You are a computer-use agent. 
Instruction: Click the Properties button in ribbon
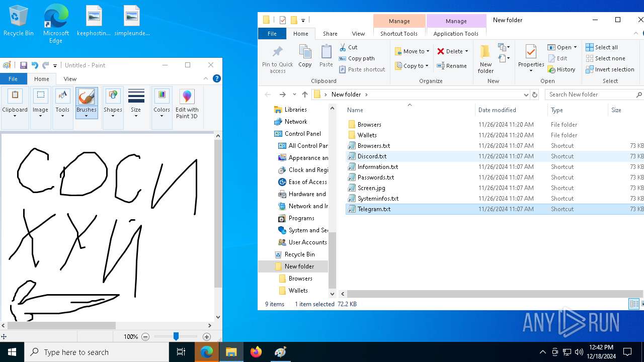click(x=531, y=58)
